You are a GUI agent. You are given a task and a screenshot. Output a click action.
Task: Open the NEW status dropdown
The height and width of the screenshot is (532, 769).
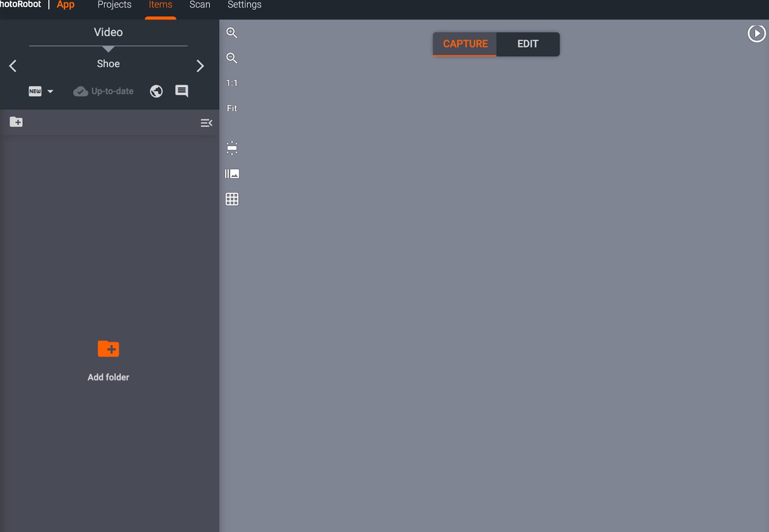tap(41, 91)
